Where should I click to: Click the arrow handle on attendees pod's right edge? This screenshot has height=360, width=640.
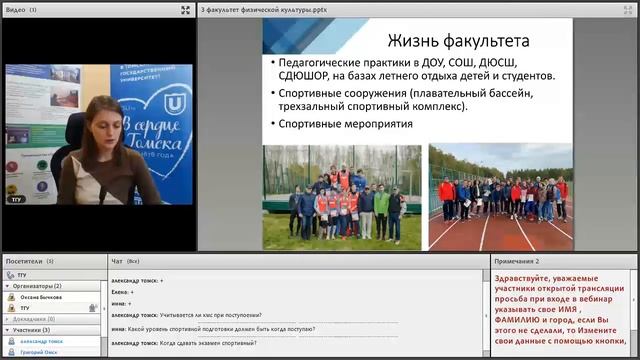click(104, 308)
